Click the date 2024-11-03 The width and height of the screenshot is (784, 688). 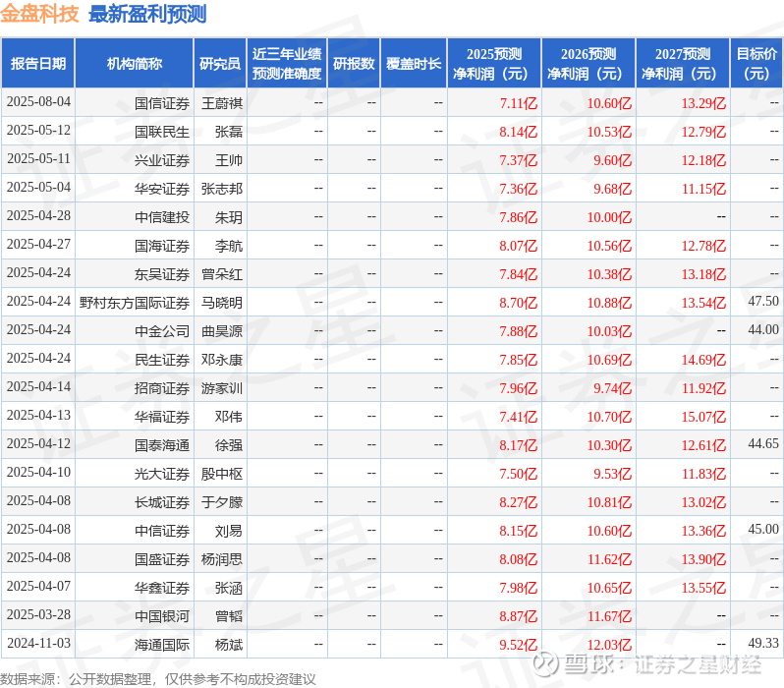(x=38, y=644)
